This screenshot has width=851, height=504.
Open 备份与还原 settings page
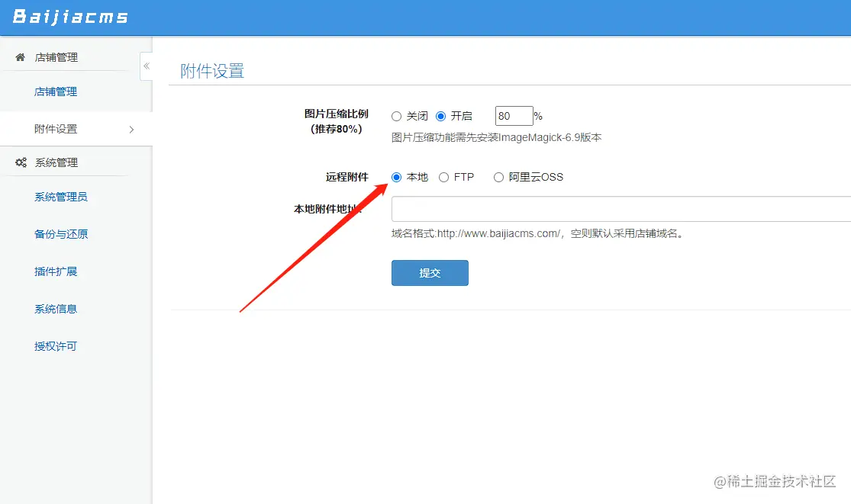(61, 233)
